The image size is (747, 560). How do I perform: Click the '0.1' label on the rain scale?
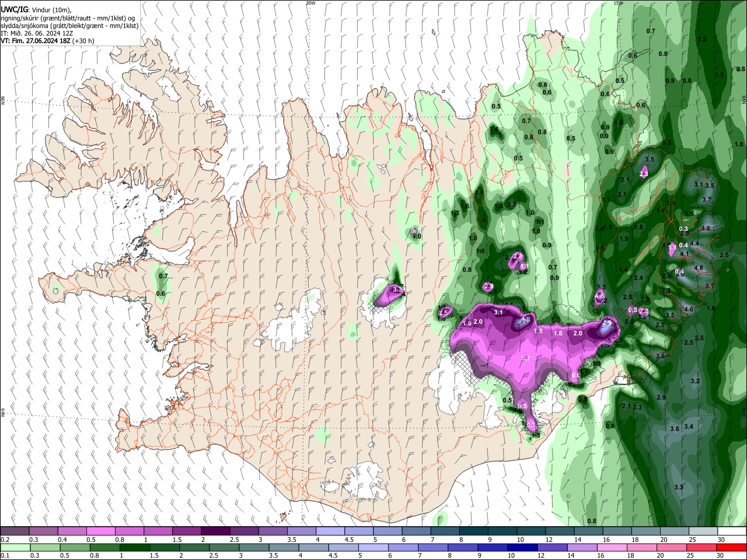pos(5,555)
